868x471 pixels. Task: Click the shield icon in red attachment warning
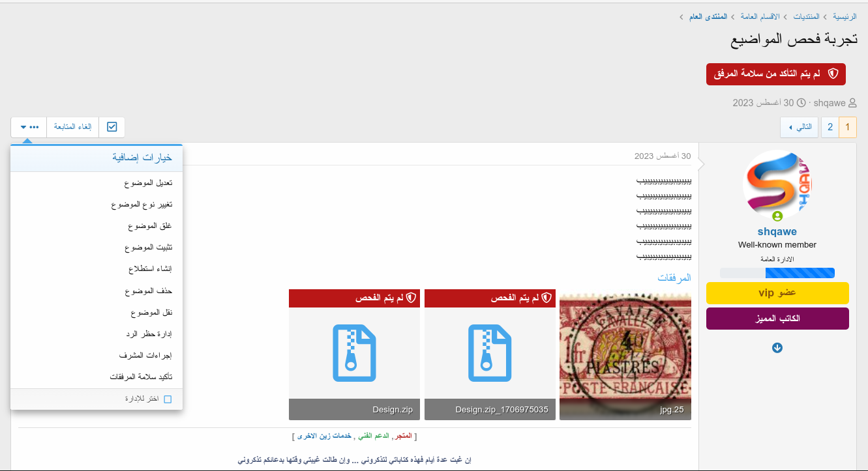pyautogui.click(x=833, y=74)
